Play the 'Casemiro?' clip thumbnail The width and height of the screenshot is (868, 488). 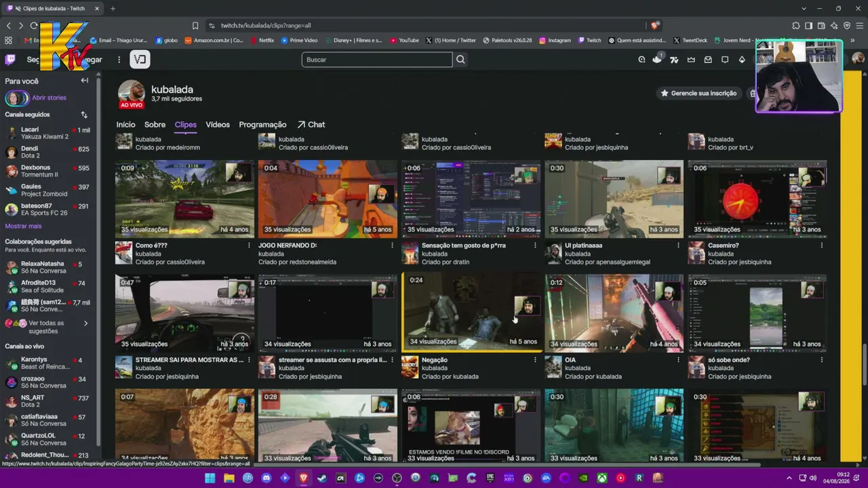point(757,198)
